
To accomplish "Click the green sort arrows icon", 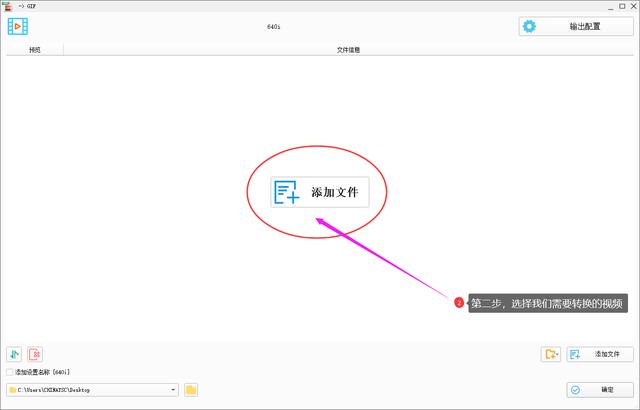I will coord(14,354).
